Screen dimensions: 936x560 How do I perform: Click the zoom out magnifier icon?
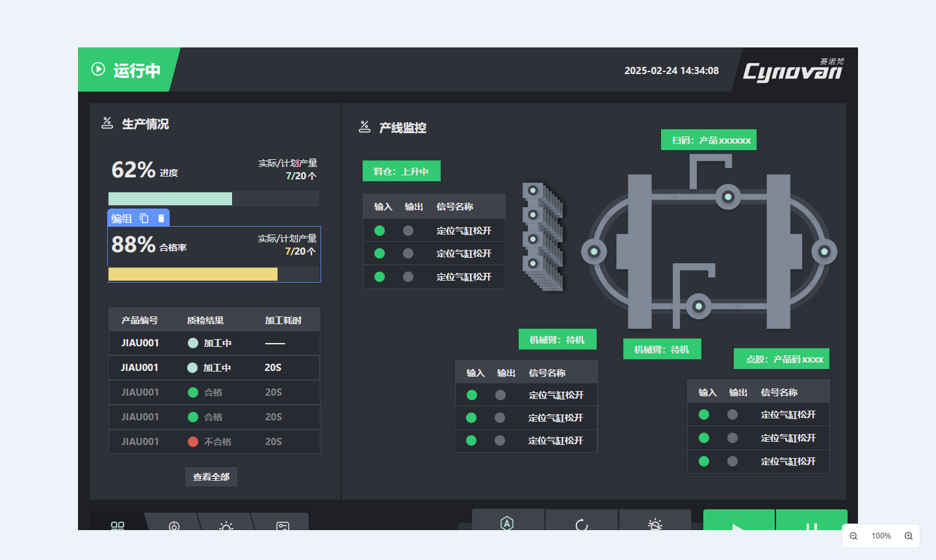coord(853,536)
